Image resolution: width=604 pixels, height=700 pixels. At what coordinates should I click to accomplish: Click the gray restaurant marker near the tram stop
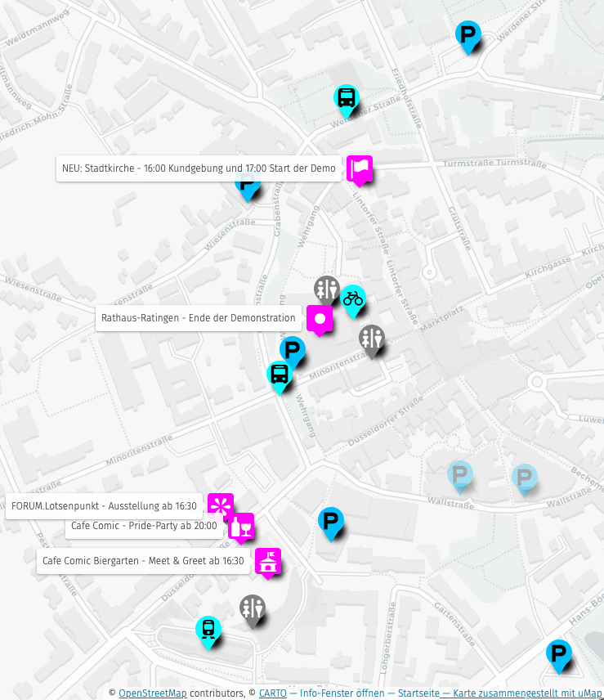[x=253, y=608]
